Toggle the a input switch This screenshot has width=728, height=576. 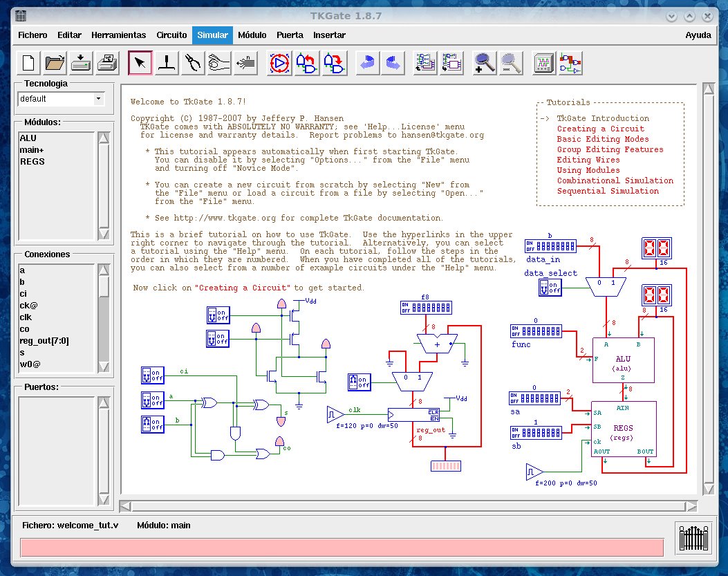152,400
